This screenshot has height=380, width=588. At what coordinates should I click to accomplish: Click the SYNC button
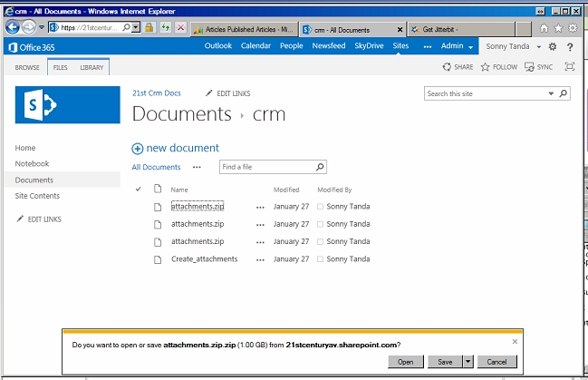(x=539, y=67)
